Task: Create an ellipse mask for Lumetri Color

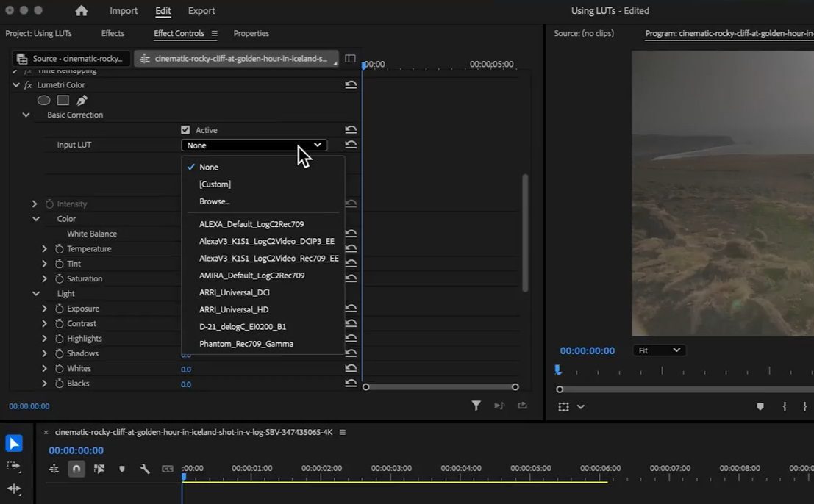Action: click(43, 100)
